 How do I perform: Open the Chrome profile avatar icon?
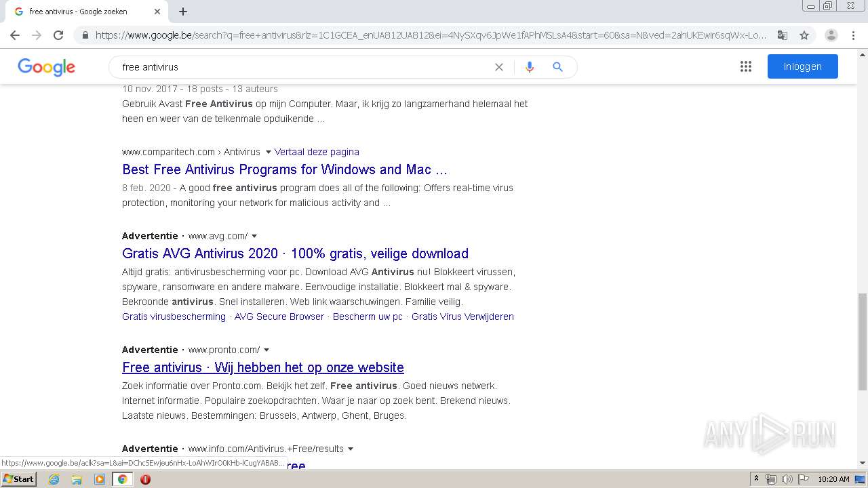(831, 35)
